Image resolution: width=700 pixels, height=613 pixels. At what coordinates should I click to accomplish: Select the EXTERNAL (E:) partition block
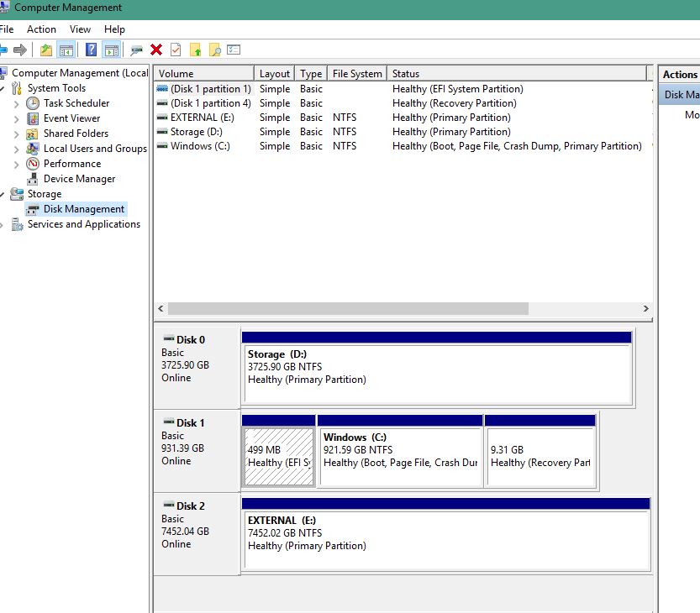[x=445, y=534]
